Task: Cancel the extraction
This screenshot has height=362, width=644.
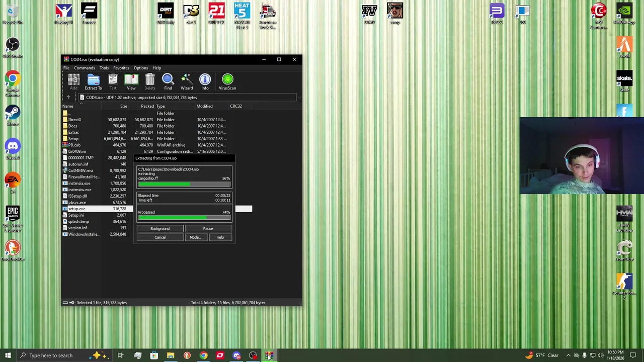Action: [x=160, y=237]
